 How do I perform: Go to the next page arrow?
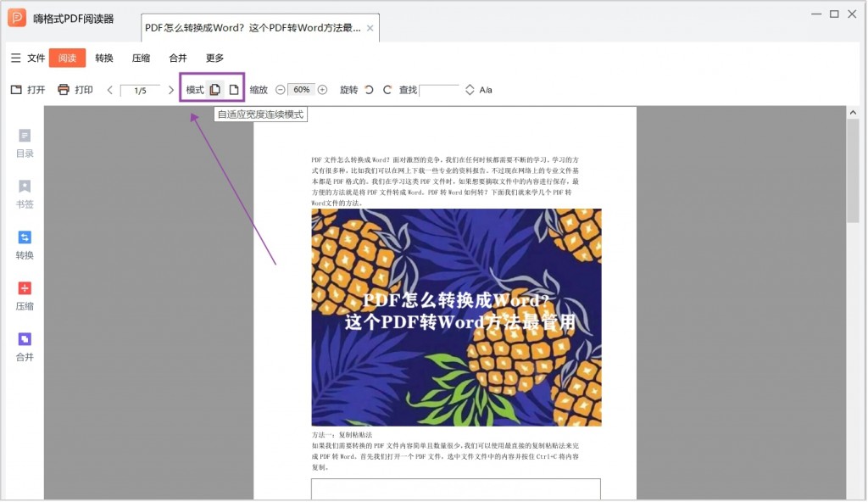(171, 90)
